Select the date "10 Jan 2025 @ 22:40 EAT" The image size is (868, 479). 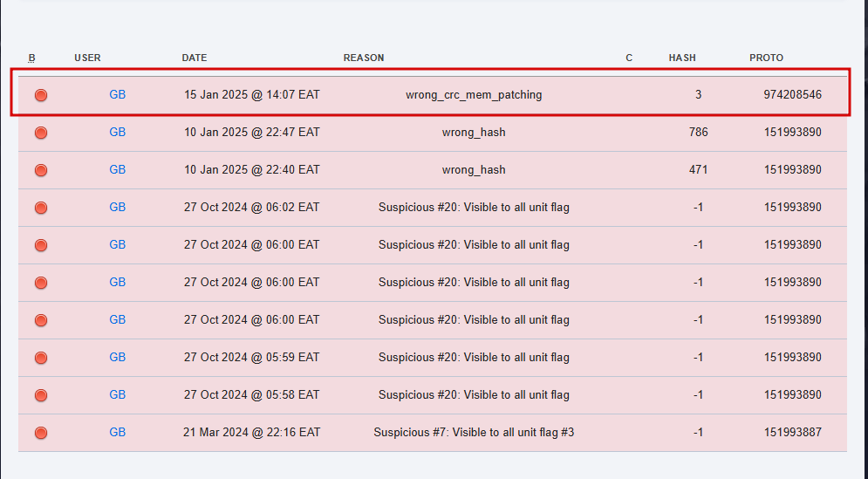pos(252,169)
